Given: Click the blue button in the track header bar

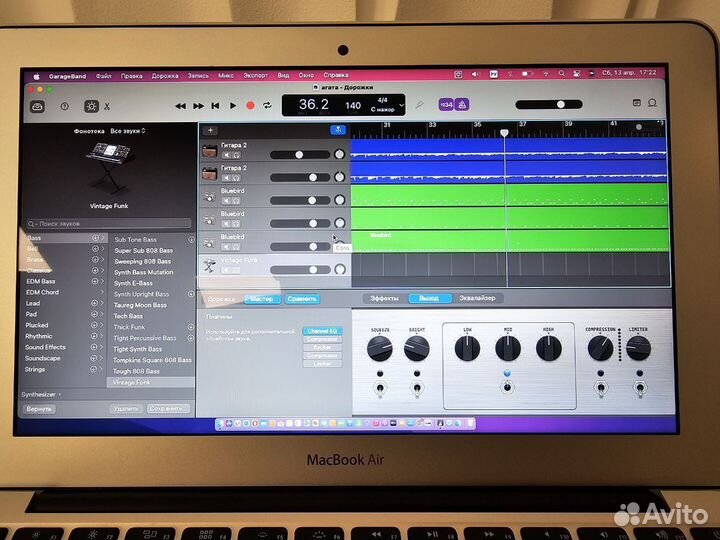Looking at the screenshot, I should tap(338, 130).
